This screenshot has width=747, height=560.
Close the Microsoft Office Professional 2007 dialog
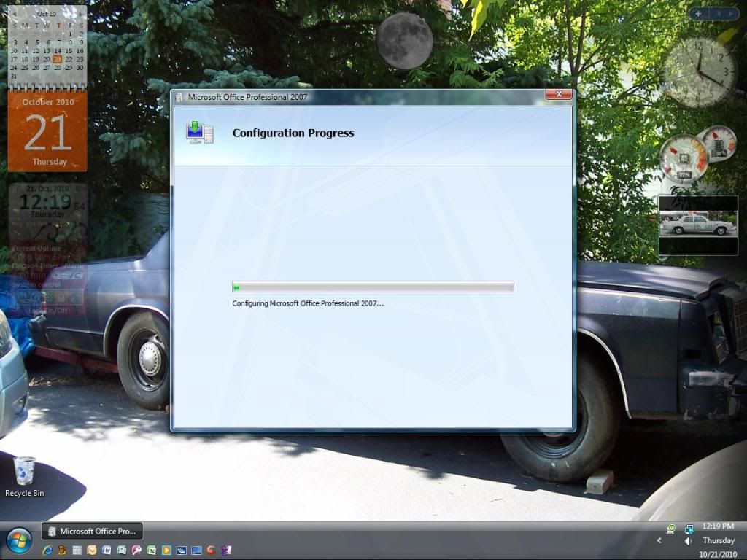coord(559,94)
